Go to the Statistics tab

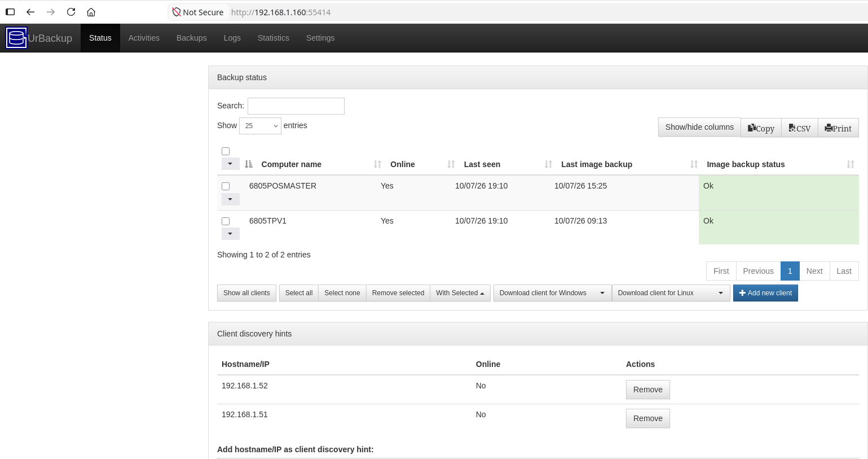pos(274,38)
